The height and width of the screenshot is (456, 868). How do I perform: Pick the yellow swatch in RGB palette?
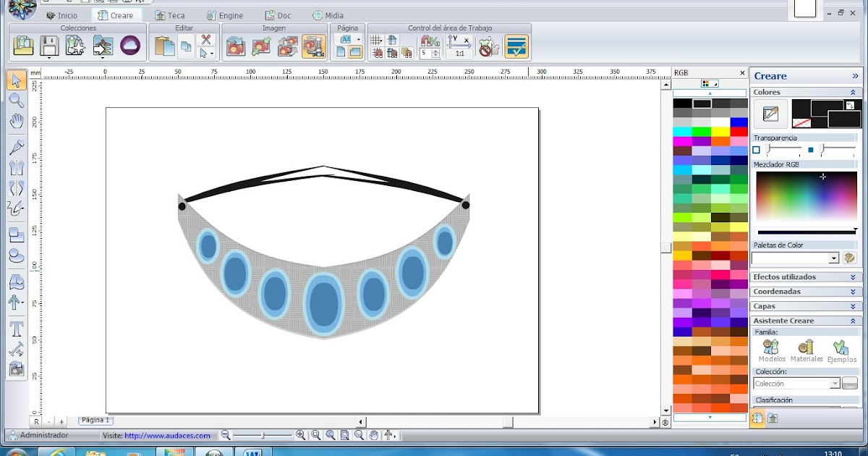point(720,132)
